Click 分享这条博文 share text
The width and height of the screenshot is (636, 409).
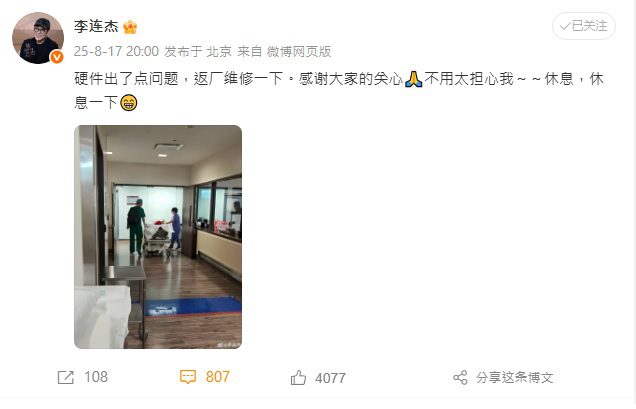pos(515,377)
